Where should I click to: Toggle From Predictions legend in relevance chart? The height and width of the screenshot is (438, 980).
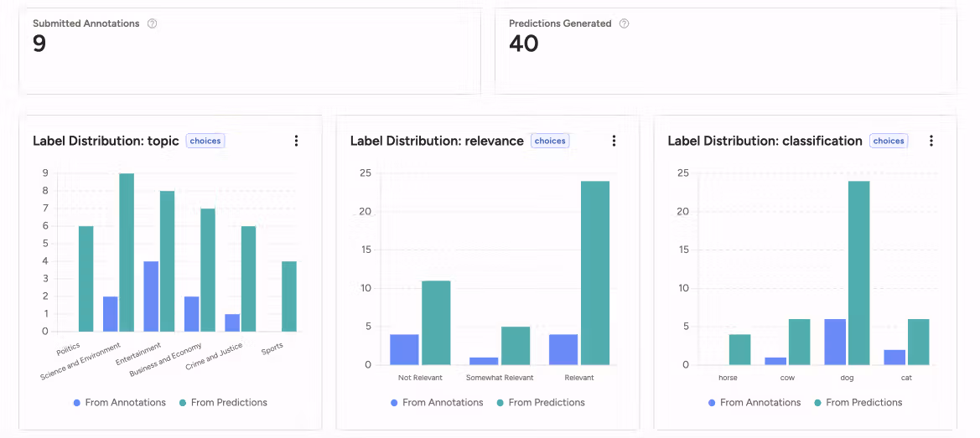pyautogui.click(x=541, y=403)
